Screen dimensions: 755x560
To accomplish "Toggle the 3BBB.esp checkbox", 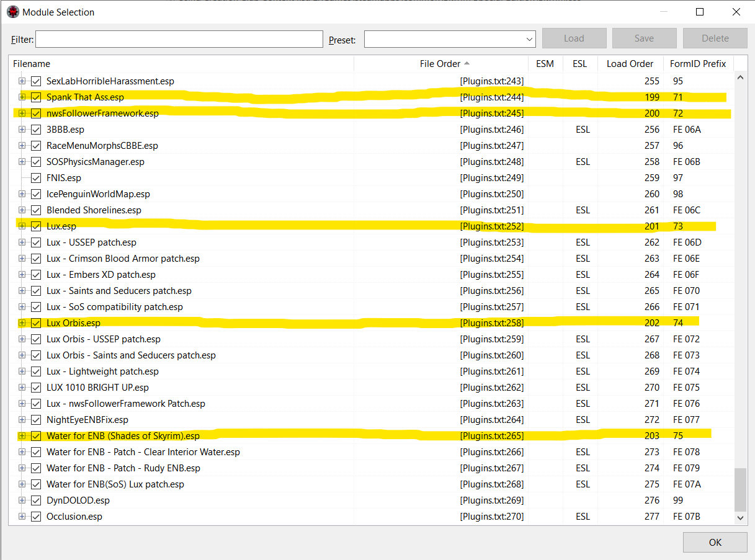I will (36, 130).
